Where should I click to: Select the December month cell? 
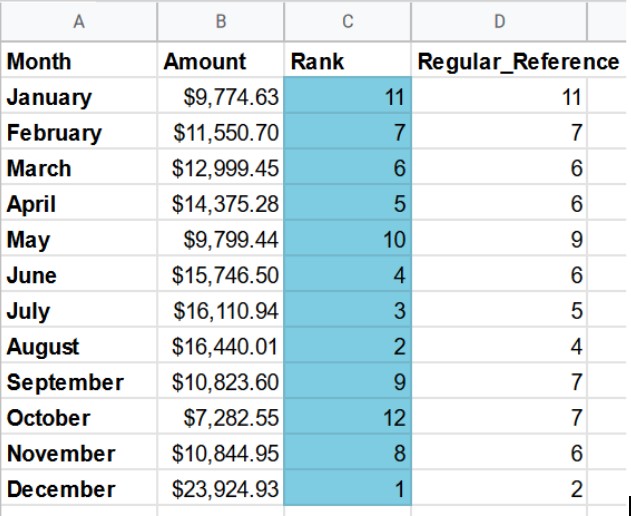pos(78,490)
